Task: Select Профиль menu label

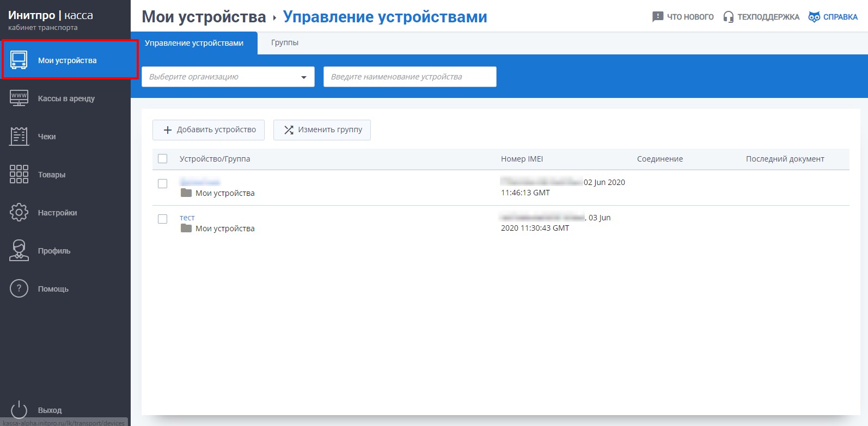Action: 54,251
